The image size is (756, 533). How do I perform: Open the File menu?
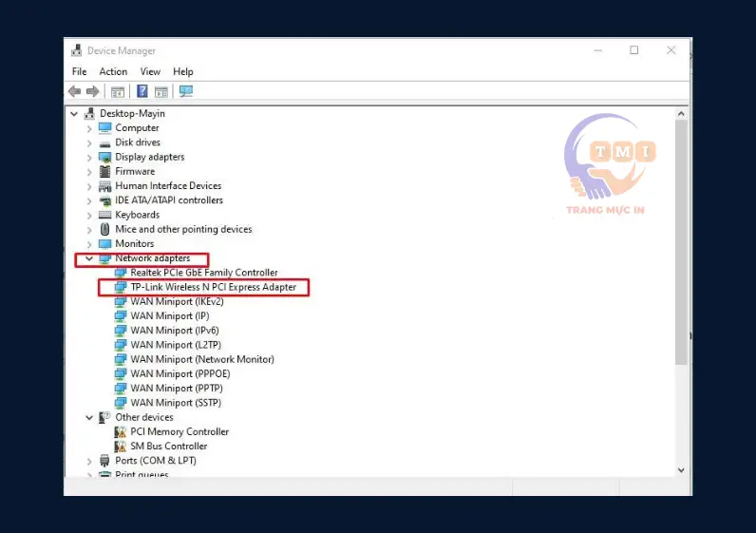tap(79, 72)
